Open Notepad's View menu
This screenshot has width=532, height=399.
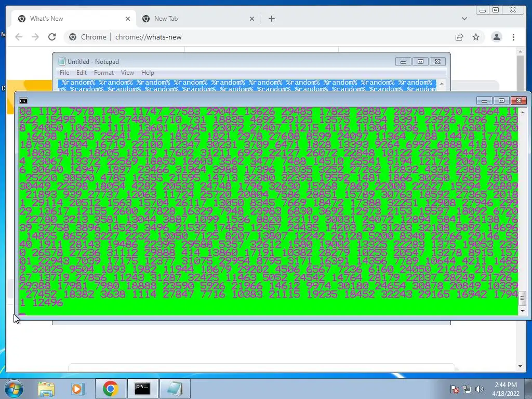pyautogui.click(x=127, y=73)
